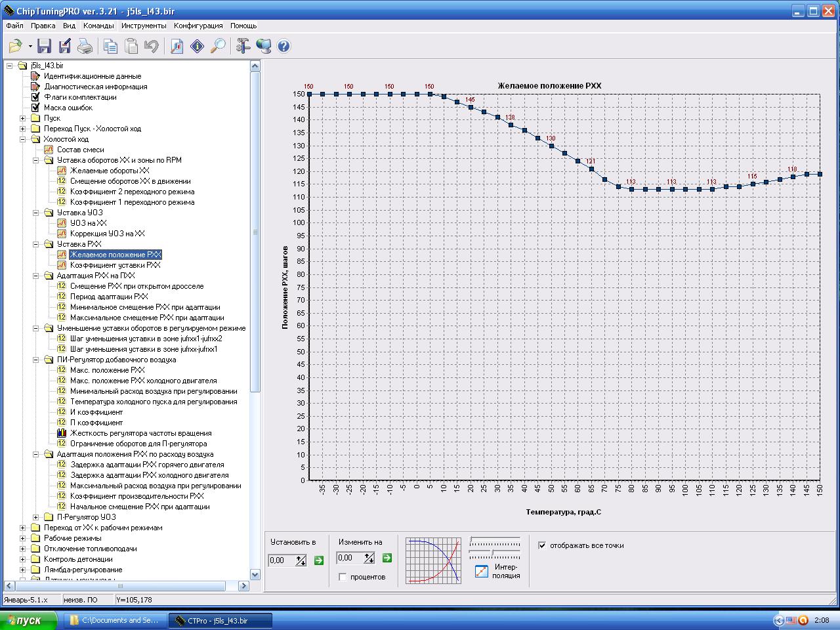Open the "Инструменты" menu
The image size is (840, 630).
(143, 26)
